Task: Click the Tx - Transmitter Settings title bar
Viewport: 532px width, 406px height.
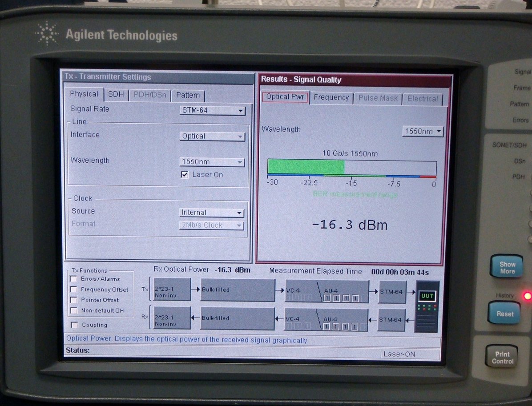Action: coord(158,77)
